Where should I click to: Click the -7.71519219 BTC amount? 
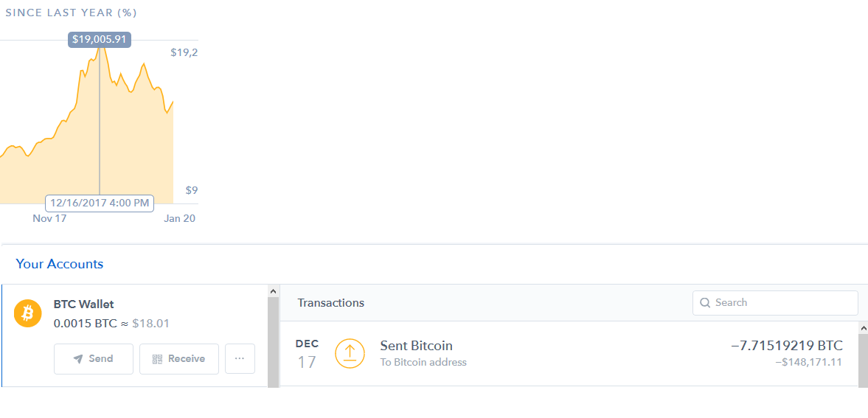787,346
